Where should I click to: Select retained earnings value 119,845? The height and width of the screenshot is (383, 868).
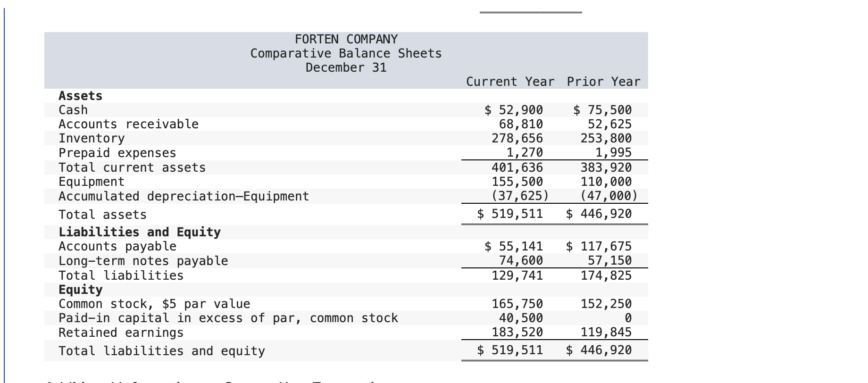pos(606,333)
